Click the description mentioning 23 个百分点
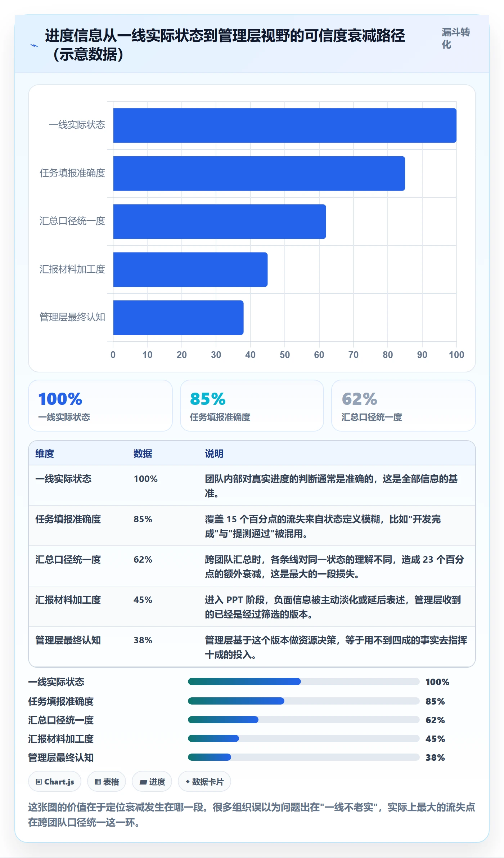The height and width of the screenshot is (858, 504). [x=334, y=567]
